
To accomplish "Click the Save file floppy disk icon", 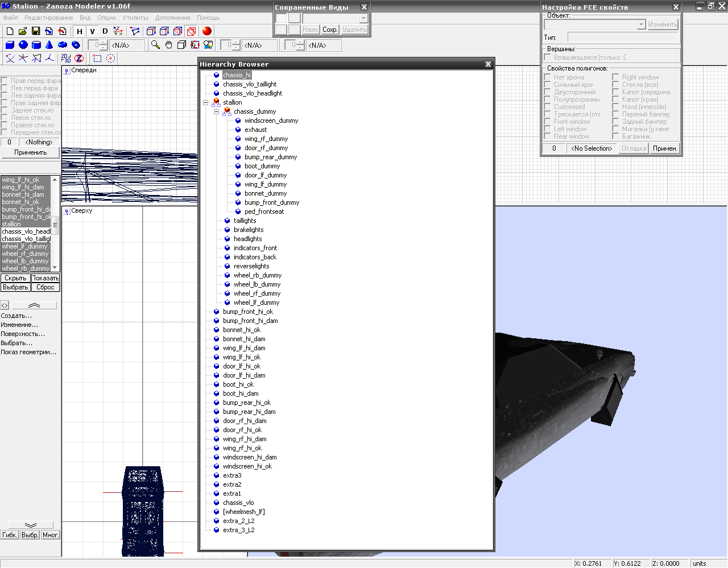I will (x=36, y=31).
